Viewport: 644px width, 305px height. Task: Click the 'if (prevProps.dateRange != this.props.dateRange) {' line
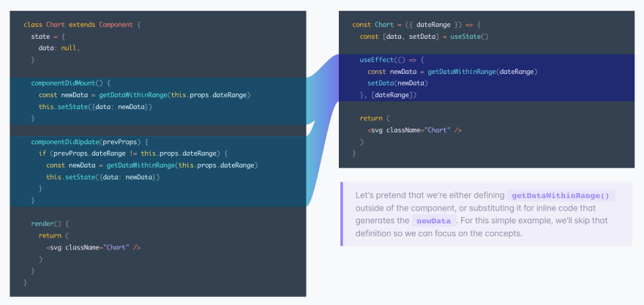click(133, 154)
